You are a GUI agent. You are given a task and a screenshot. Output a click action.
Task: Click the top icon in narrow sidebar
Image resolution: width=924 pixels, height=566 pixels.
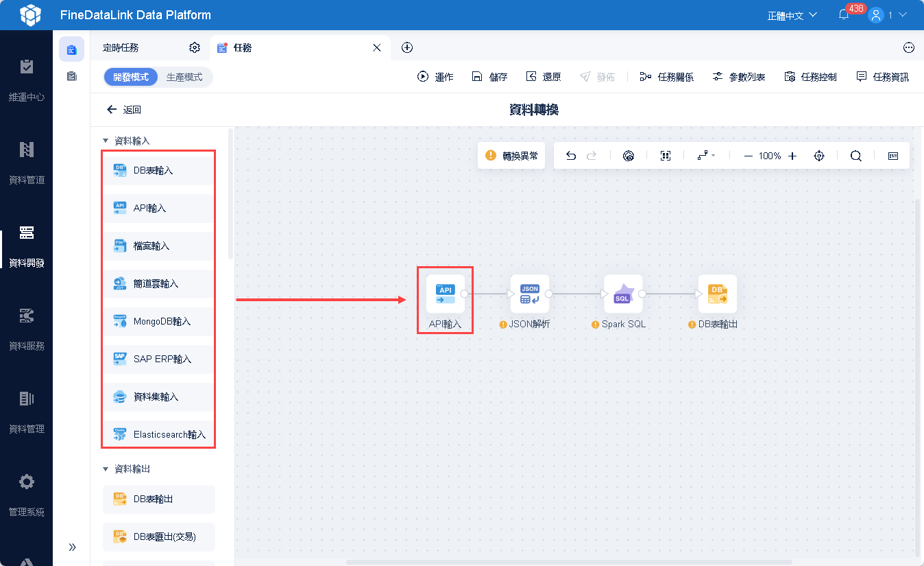click(71, 49)
